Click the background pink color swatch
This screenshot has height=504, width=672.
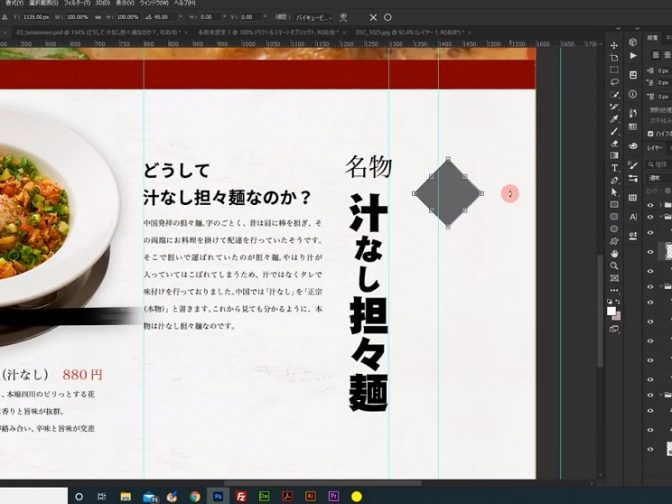tap(618, 317)
